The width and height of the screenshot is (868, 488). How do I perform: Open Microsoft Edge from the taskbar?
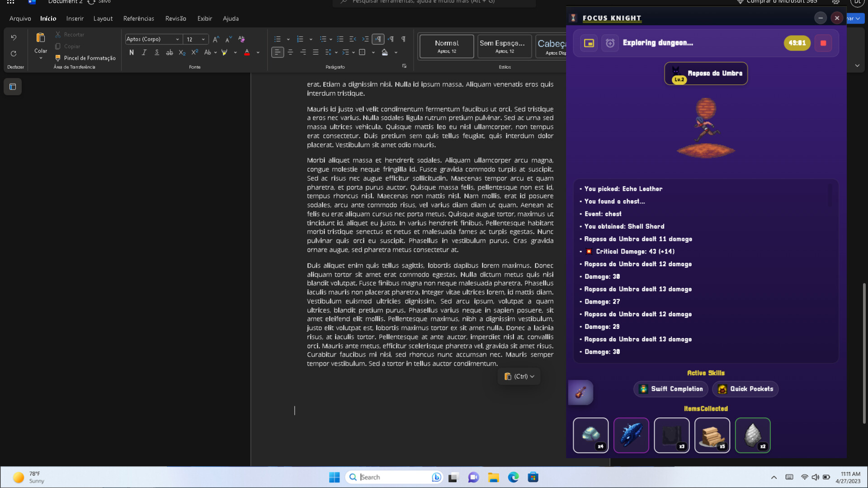click(513, 477)
